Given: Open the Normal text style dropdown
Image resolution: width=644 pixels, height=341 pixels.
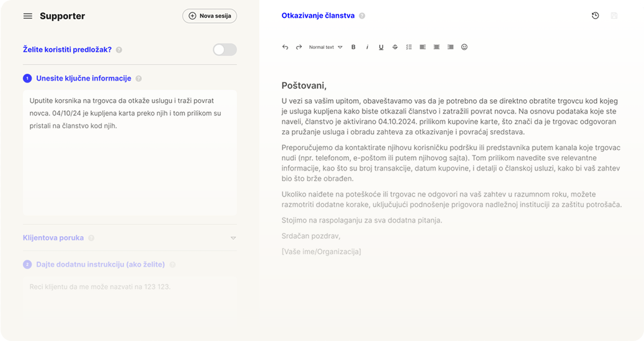Looking at the screenshot, I should tap(325, 47).
